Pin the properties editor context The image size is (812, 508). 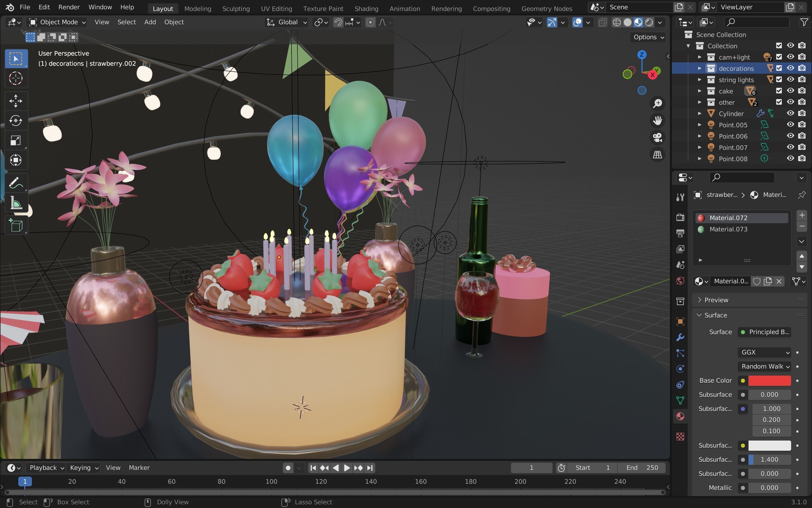click(x=802, y=195)
